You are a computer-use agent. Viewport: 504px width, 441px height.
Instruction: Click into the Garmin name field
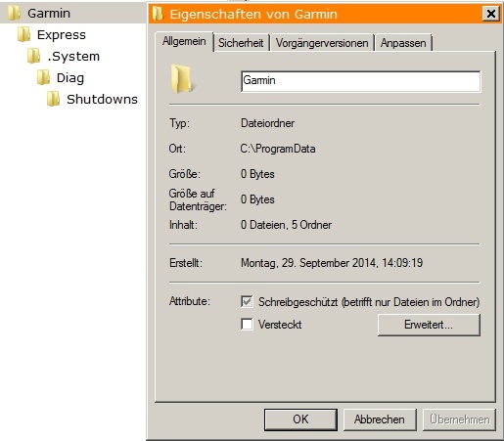(360, 81)
